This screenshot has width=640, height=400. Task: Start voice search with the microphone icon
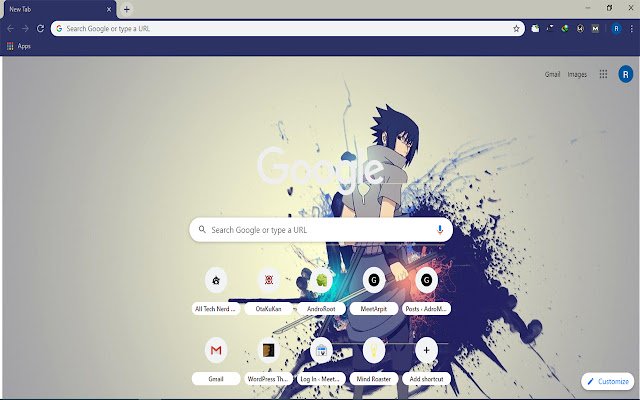click(x=440, y=230)
